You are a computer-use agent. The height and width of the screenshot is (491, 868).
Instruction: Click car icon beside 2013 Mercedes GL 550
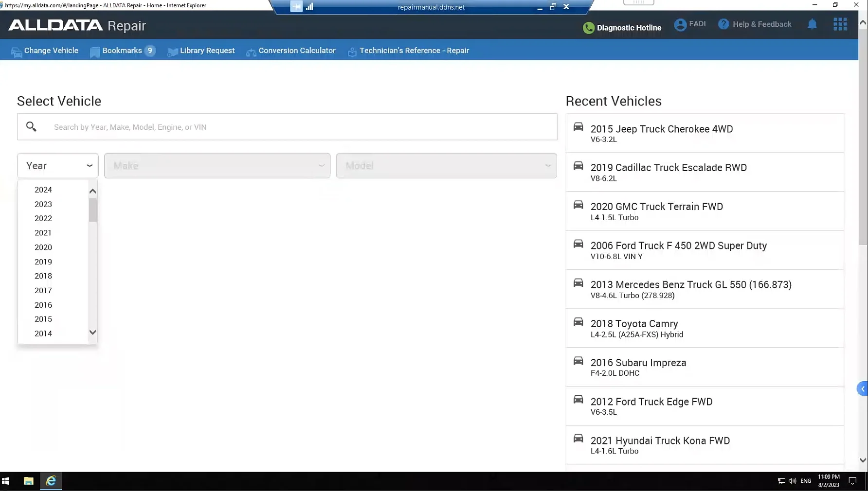tap(578, 282)
